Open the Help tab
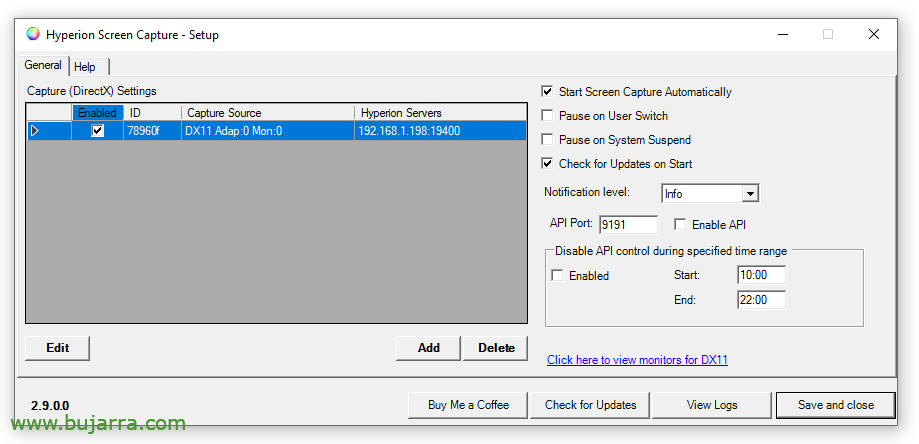Viewport: 919px width, 444px height. (x=89, y=67)
